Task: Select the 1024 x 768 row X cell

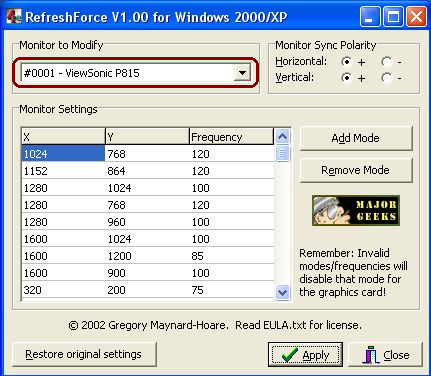Action: click(x=63, y=154)
